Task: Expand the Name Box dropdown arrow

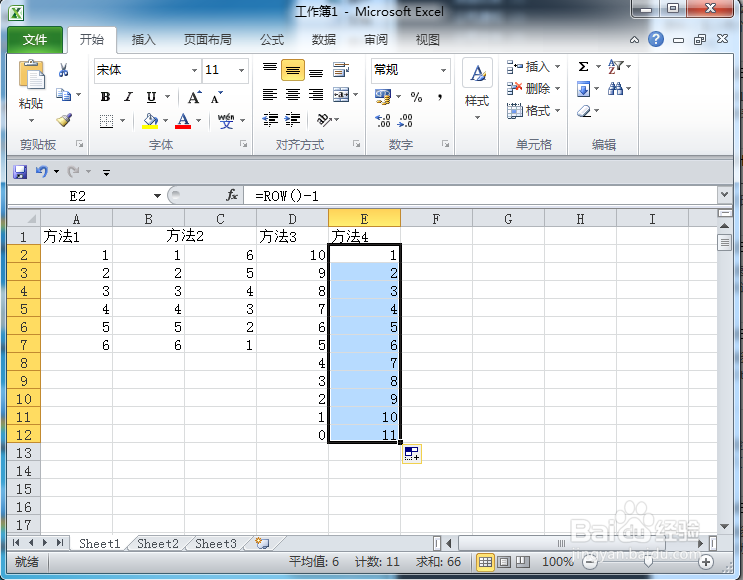Action: coord(157,196)
